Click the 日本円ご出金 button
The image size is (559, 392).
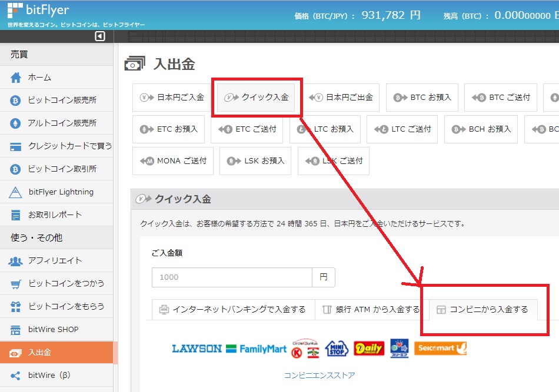coord(342,97)
